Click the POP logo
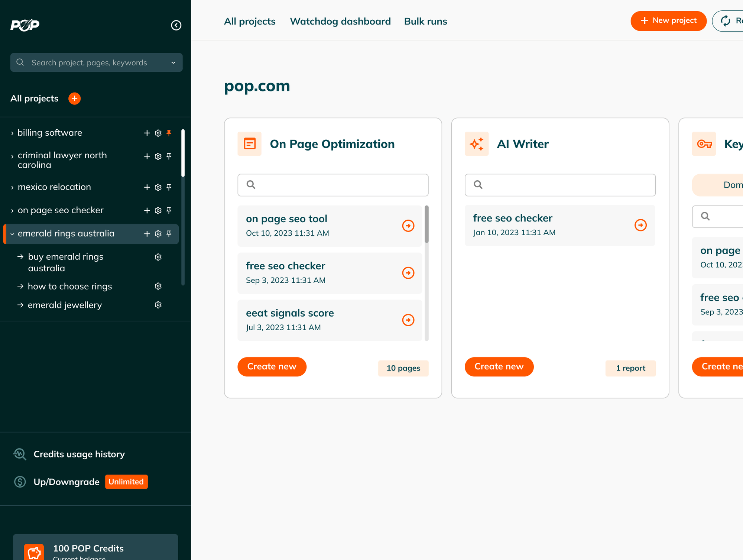 (24, 25)
